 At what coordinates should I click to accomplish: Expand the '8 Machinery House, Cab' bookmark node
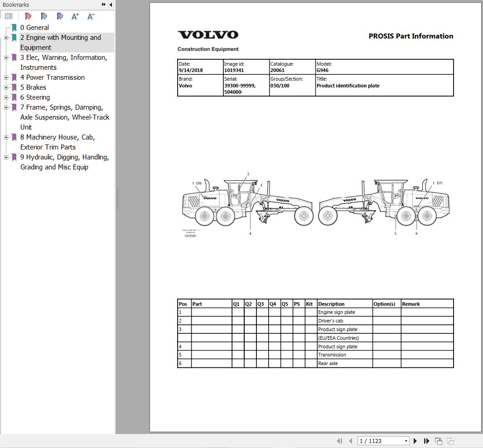[6, 137]
